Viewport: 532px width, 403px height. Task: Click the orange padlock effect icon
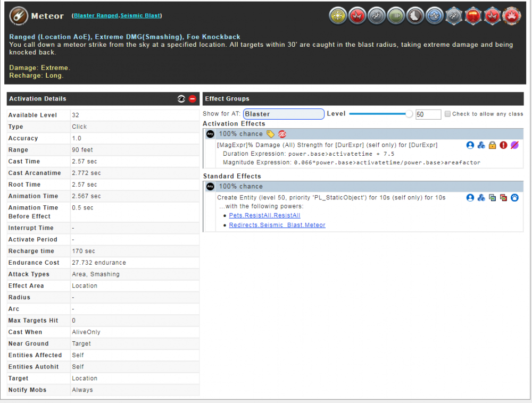tap(492, 145)
